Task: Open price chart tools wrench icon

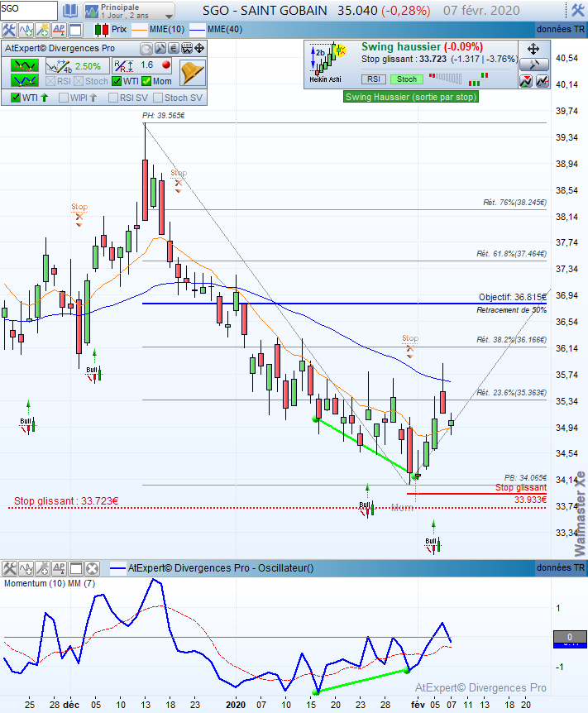Action: [8, 30]
